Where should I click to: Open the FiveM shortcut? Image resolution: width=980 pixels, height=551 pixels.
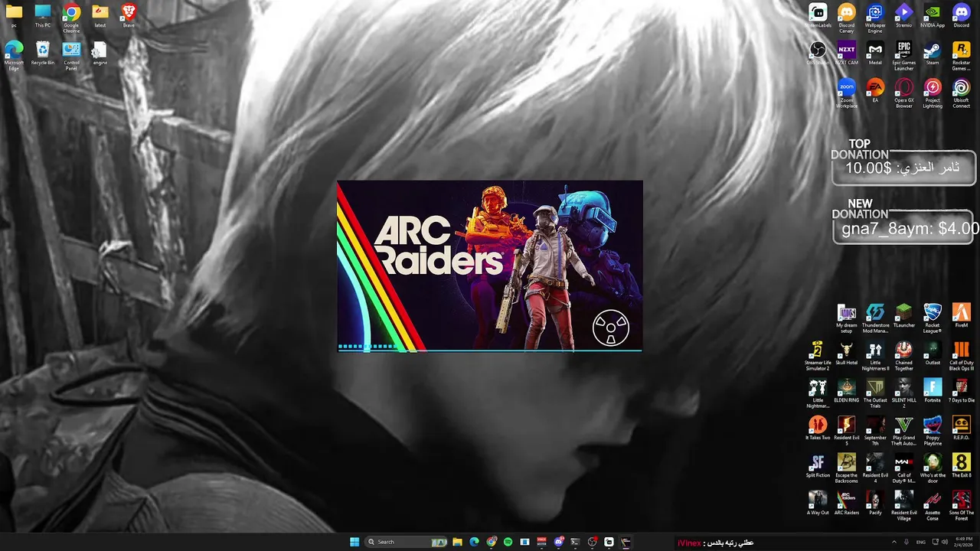click(x=961, y=315)
